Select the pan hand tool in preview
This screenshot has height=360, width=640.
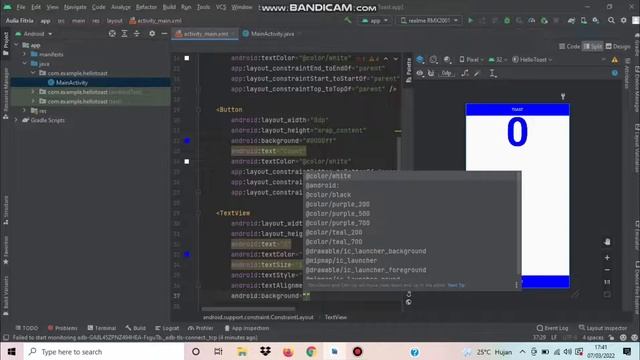[x=607, y=242]
